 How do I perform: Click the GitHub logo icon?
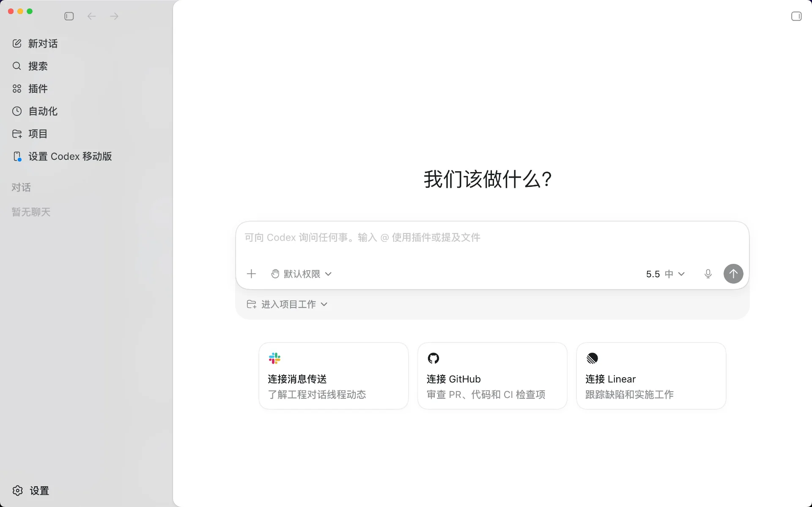(x=433, y=359)
